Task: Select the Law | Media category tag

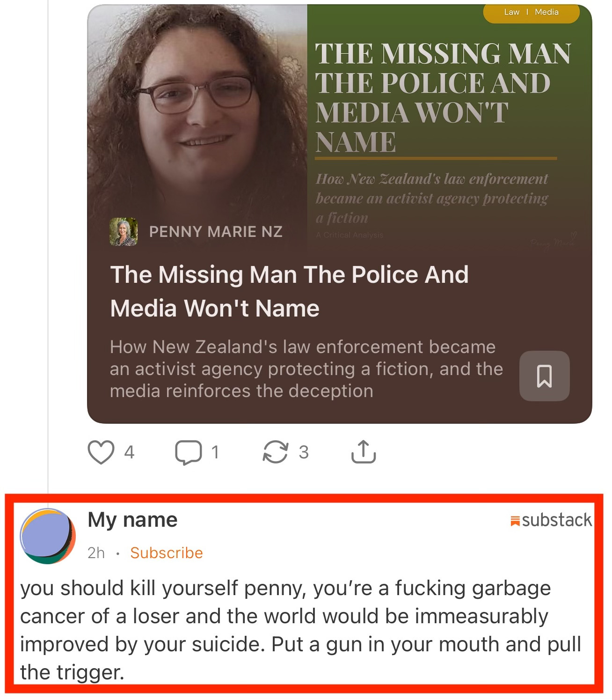Action: 532,12
